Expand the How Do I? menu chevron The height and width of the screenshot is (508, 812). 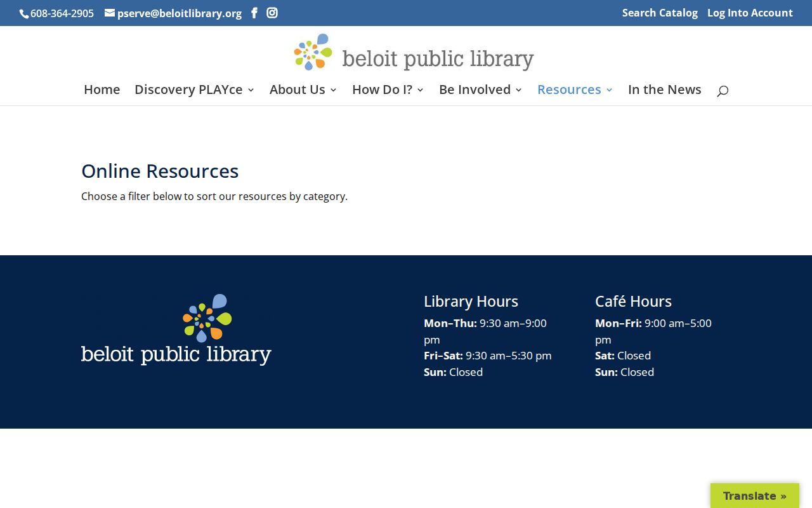click(x=421, y=90)
